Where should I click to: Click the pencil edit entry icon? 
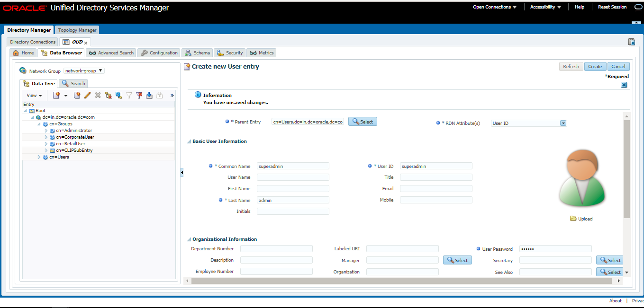click(88, 95)
